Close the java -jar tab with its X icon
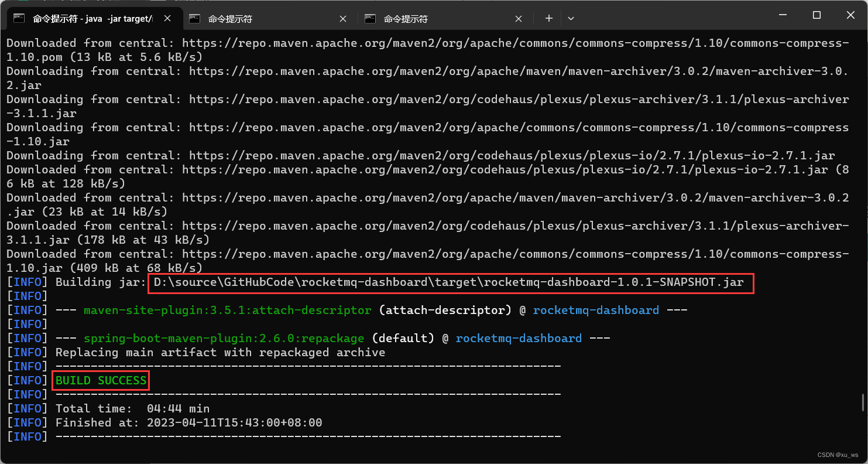The image size is (868, 464). point(168,18)
